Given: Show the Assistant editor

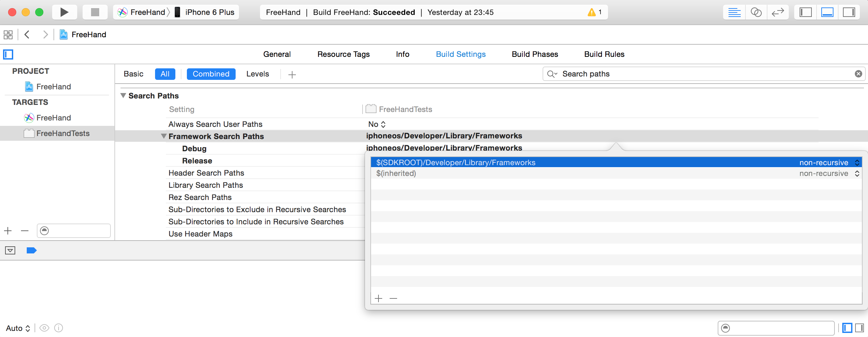Looking at the screenshot, I should (756, 12).
